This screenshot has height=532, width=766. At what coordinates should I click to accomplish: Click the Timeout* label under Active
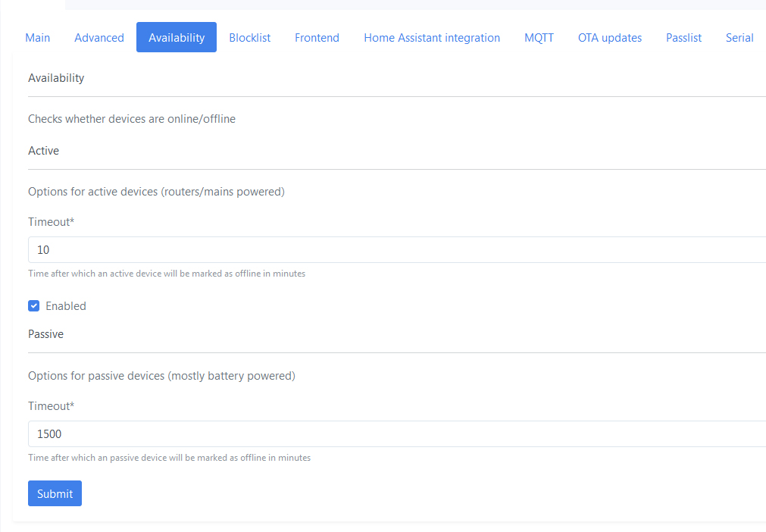[52, 222]
